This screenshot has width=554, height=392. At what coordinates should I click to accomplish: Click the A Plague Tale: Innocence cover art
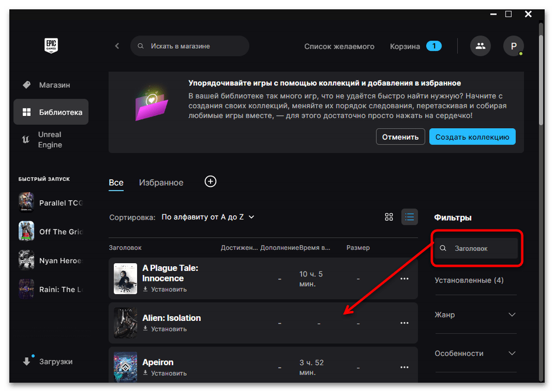[x=125, y=278]
